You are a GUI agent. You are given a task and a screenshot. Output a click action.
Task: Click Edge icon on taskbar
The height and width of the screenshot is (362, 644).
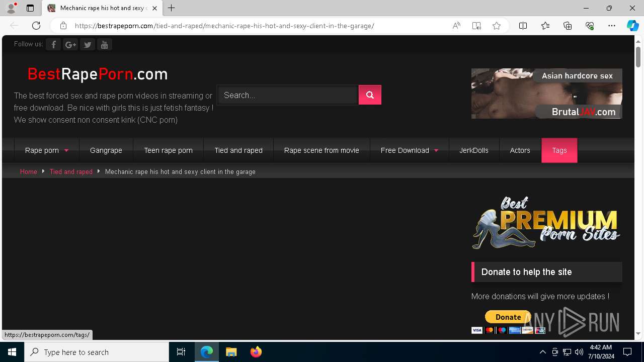(207, 352)
